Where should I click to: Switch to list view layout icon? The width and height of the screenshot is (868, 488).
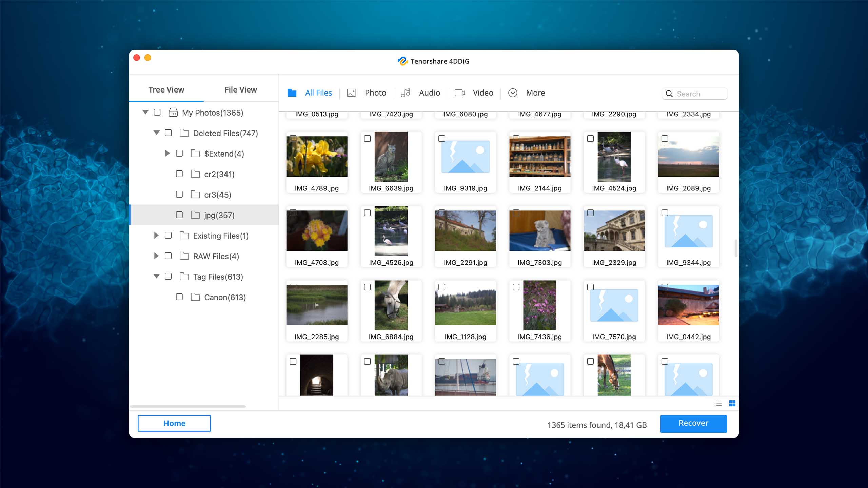click(718, 403)
